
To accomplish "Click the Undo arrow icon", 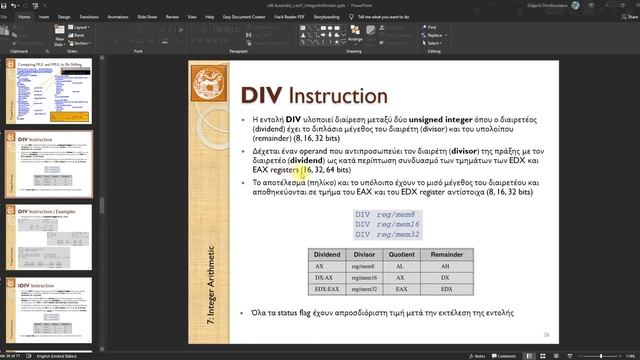I will coord(13,6).
